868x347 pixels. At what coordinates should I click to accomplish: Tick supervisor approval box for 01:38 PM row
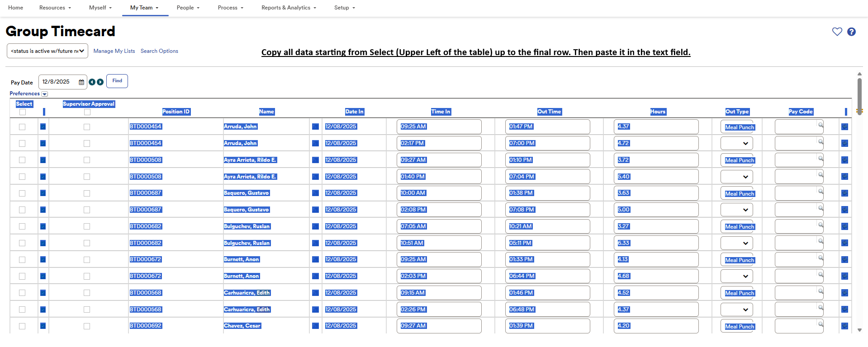(87, 193)
